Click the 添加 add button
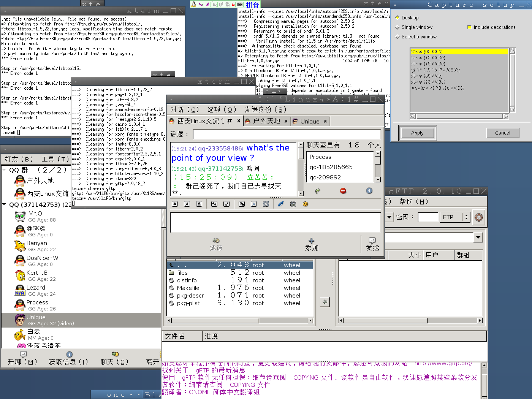Viewport: 532px width, 399px height. [312, 244]
